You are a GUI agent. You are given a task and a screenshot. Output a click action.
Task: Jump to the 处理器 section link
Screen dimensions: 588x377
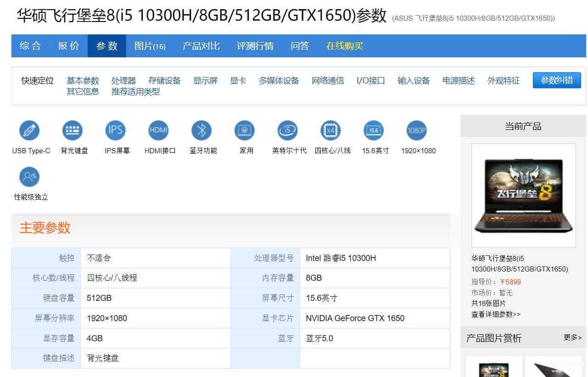[123, 81]
